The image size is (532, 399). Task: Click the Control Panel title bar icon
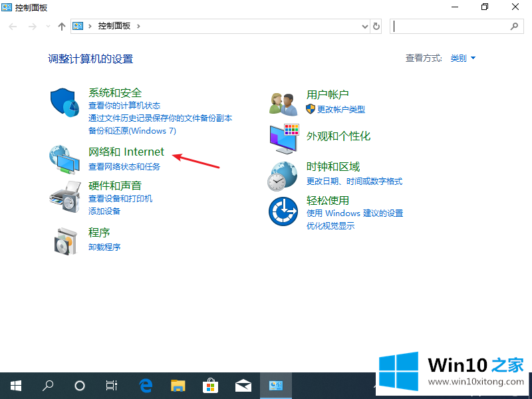coord(7,7)
